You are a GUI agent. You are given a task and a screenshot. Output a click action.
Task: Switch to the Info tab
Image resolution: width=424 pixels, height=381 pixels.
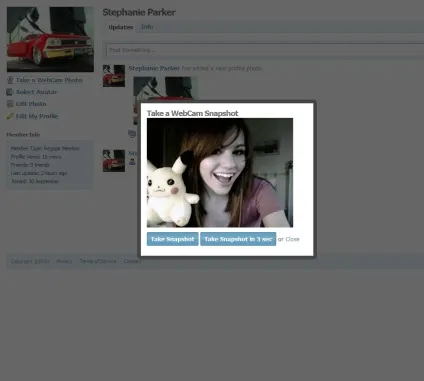point(147,27)
